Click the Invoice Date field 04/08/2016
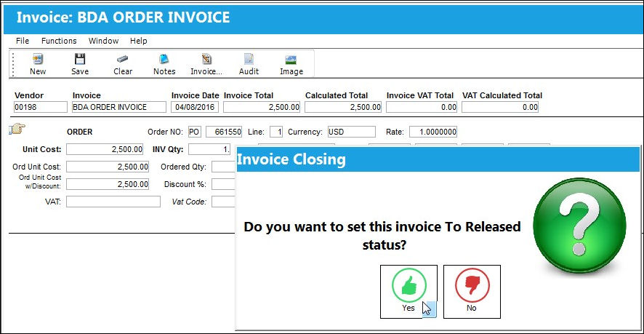The width and height of the screenshot is (644, 334). pyautogui.click(x=195, y=107)
